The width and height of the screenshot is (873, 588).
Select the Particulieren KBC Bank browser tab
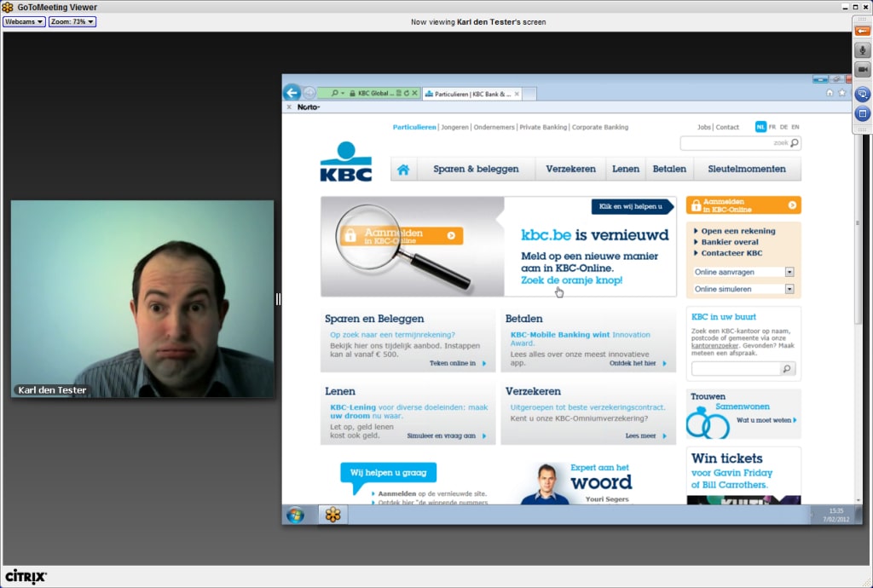coord(473,94)
